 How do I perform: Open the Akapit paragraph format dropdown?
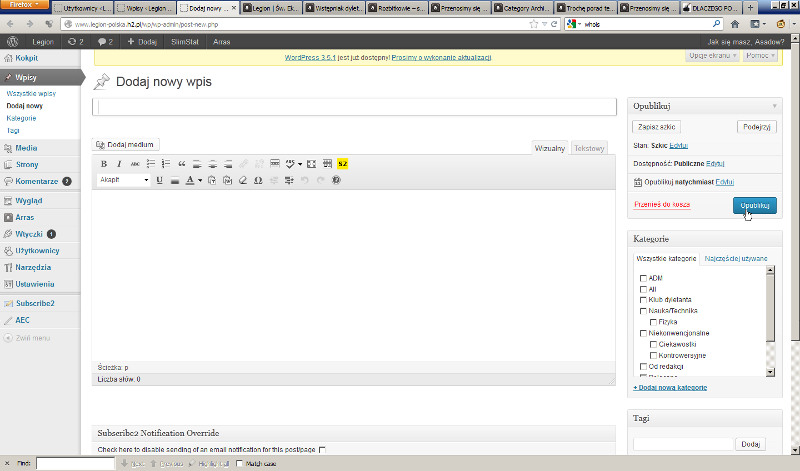(x=124, y=180)
